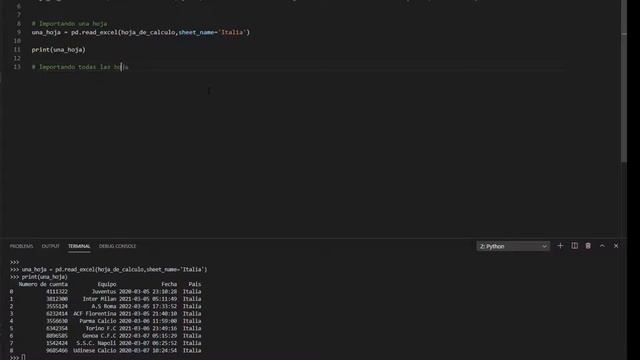Open the '2: Python' terminal selector dropdown
The width and height of the screenshot is (640, 360).
[513, 246]
